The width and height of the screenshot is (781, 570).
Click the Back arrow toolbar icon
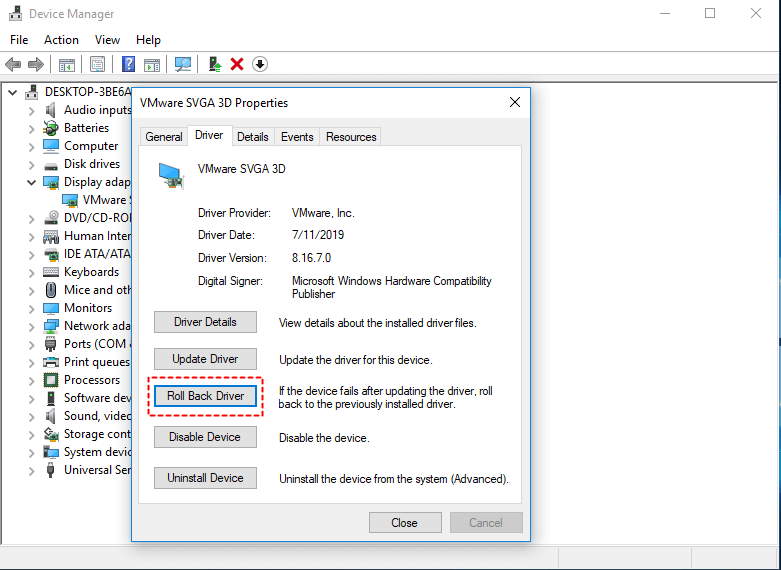13,64
